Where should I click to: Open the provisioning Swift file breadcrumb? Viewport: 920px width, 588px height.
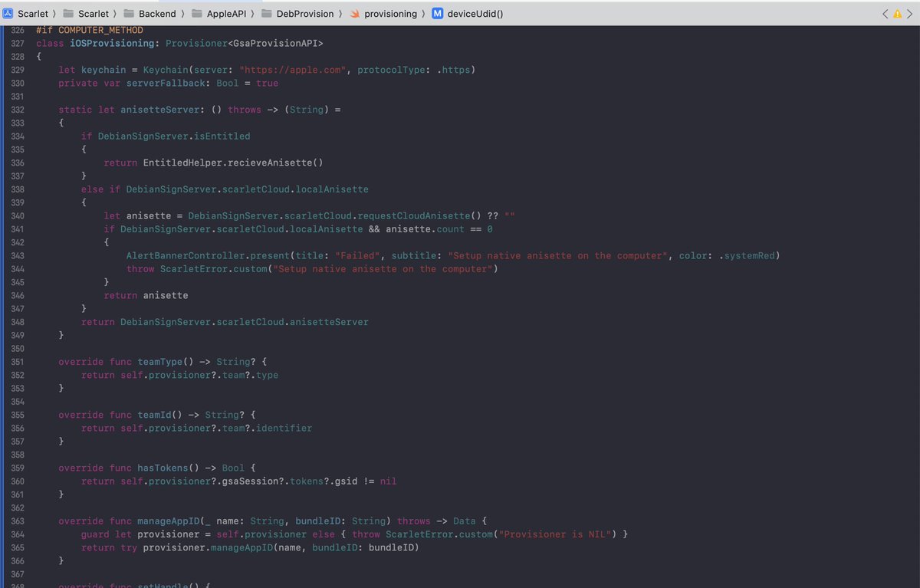pyautogui.click(x=383, y=14)
